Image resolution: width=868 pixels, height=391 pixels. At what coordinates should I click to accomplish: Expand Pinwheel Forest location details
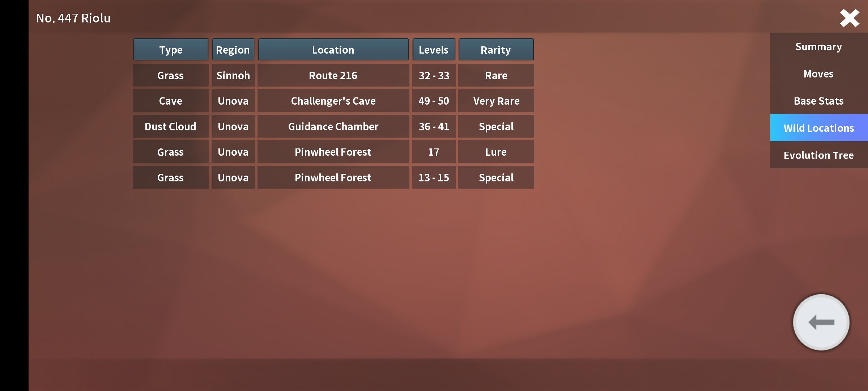pos(333,152)
